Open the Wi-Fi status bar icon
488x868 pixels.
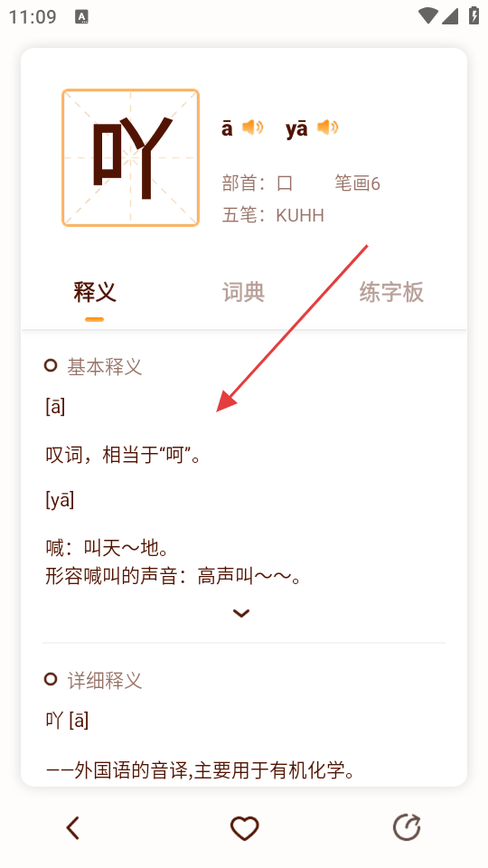pos(427,16)
